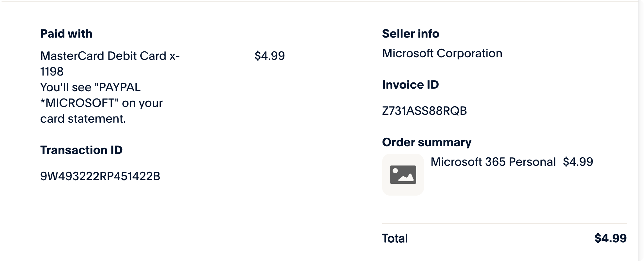
Task: Click the Invoice ID heading
Action: (410, 85)
